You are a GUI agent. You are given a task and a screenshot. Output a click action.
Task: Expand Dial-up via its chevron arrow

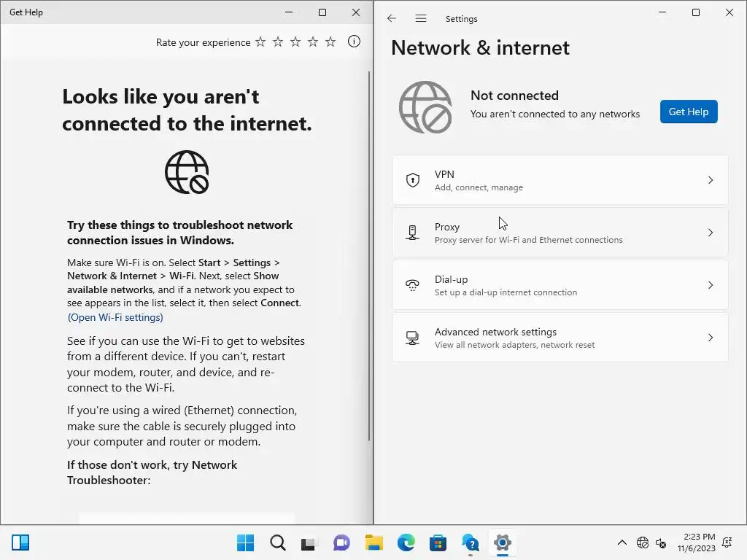coord(711,285)
